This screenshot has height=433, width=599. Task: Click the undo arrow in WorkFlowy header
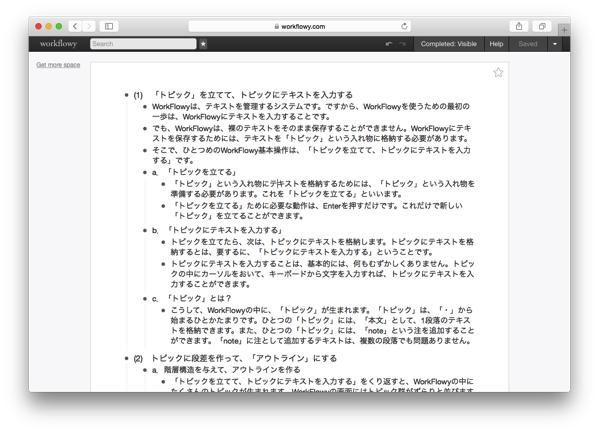coord(389,44)
